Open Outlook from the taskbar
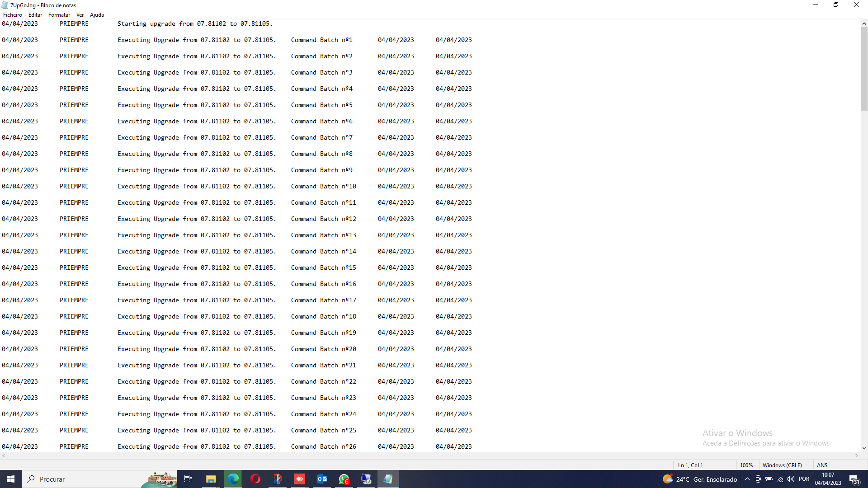Image resolution: width=868 pixels, height=488 pixels. point(322,479)
